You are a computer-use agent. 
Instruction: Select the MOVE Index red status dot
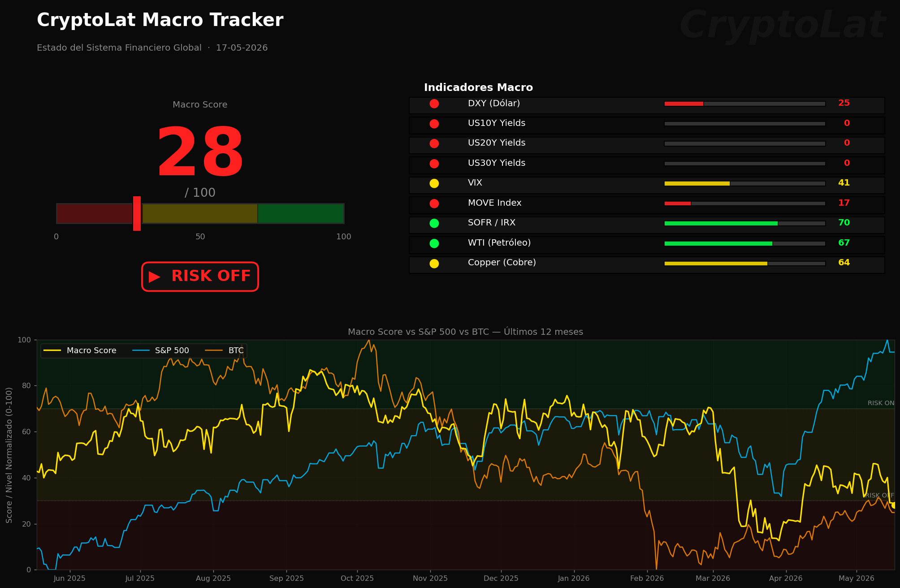(434, 203)
